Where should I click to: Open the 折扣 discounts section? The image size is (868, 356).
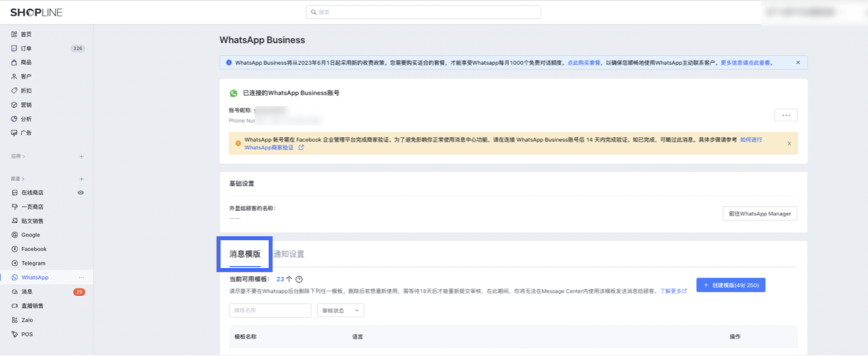click(x=26, y=91)
